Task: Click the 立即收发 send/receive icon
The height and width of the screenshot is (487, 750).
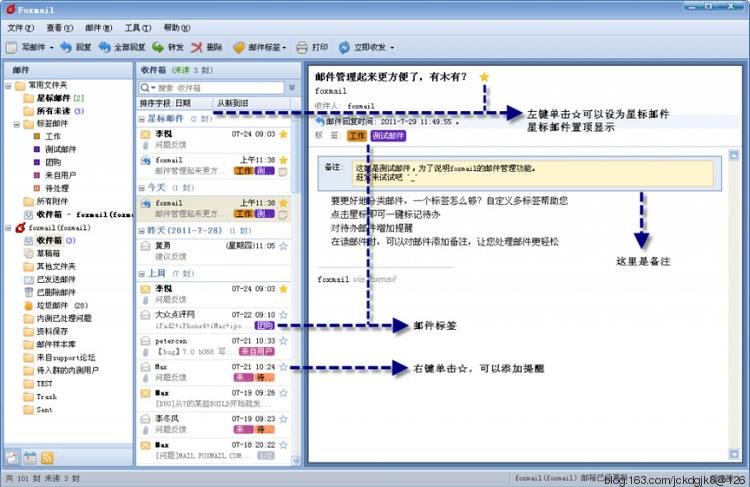Action: click(x=344, y=47)
